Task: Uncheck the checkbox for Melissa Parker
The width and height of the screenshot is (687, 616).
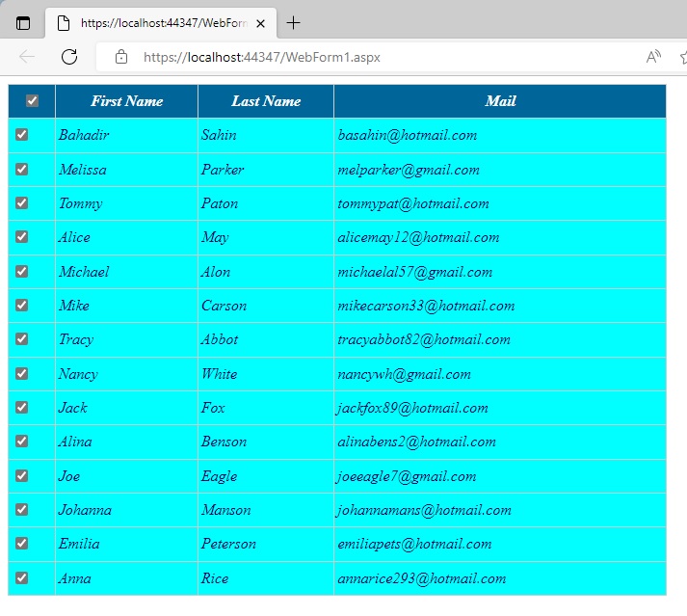Action: click(x=21, y=169)
